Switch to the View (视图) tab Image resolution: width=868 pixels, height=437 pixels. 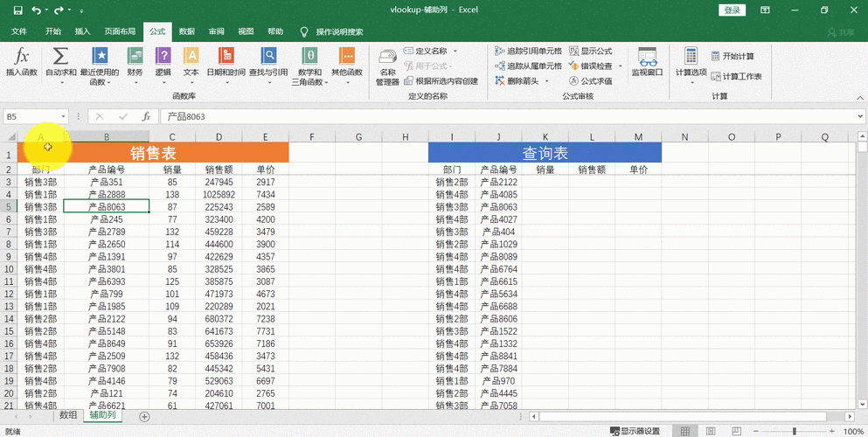coord(246,31)
